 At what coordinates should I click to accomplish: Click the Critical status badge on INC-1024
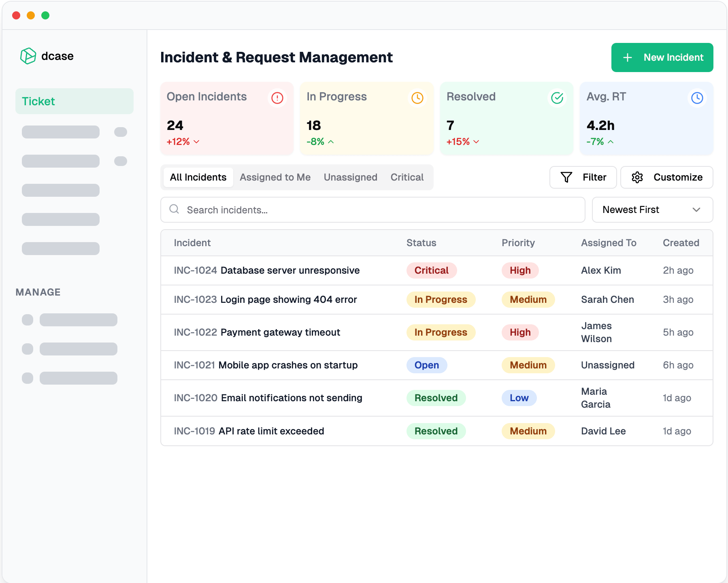coord(432,270)
